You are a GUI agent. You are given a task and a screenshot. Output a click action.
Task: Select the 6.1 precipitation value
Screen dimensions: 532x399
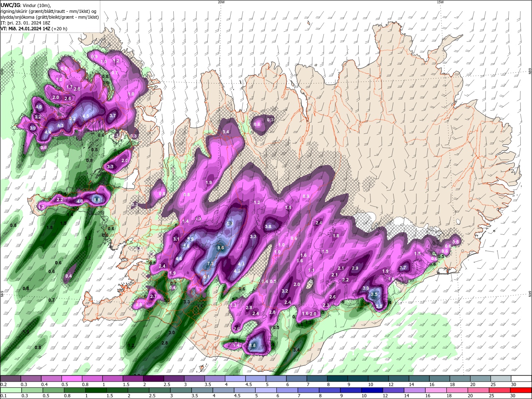tap(206, 276)
